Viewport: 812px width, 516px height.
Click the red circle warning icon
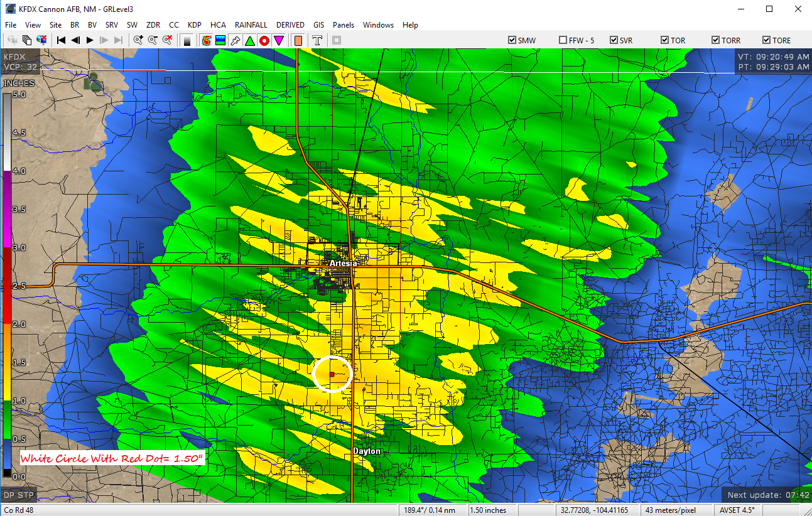(x=263, y=40)
